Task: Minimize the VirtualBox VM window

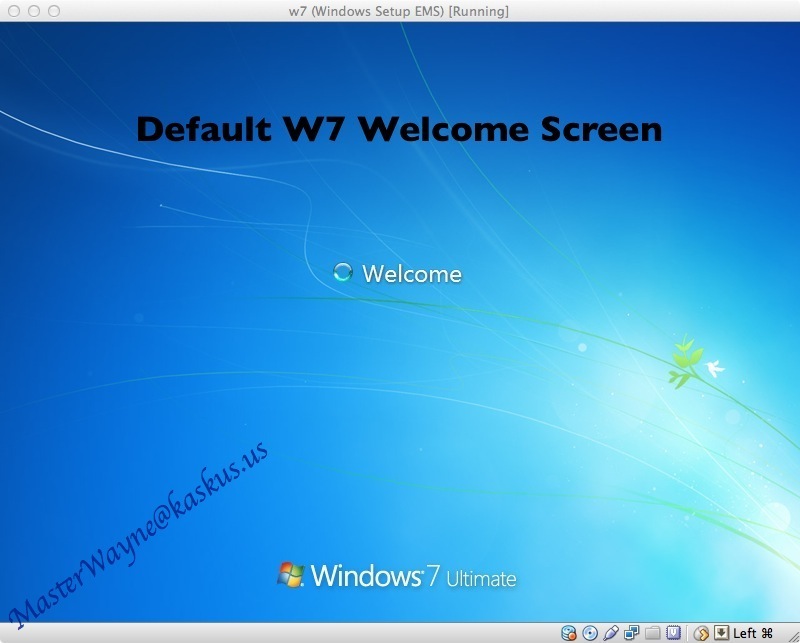Action: coord(33,11)
